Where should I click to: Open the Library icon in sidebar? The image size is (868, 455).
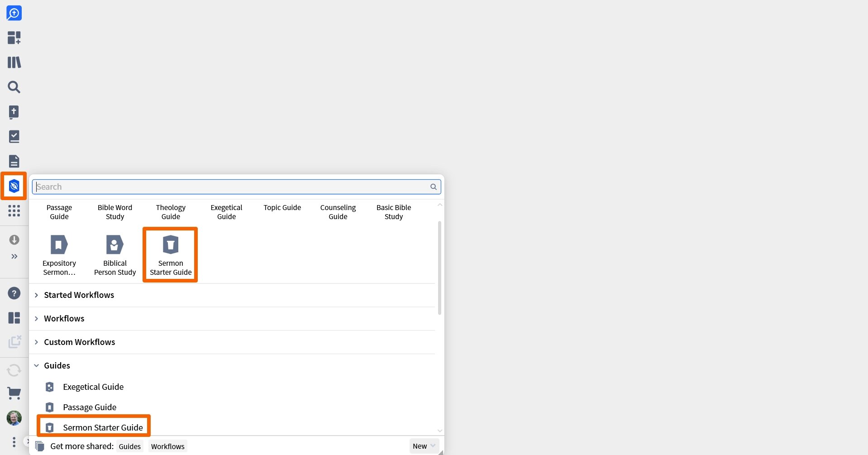tap(14, 62)
